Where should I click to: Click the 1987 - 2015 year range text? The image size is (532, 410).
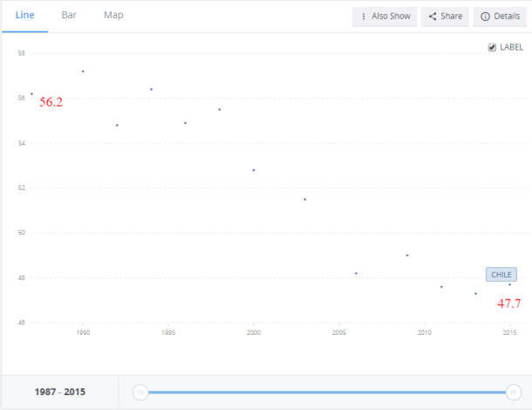pos(59,393)
